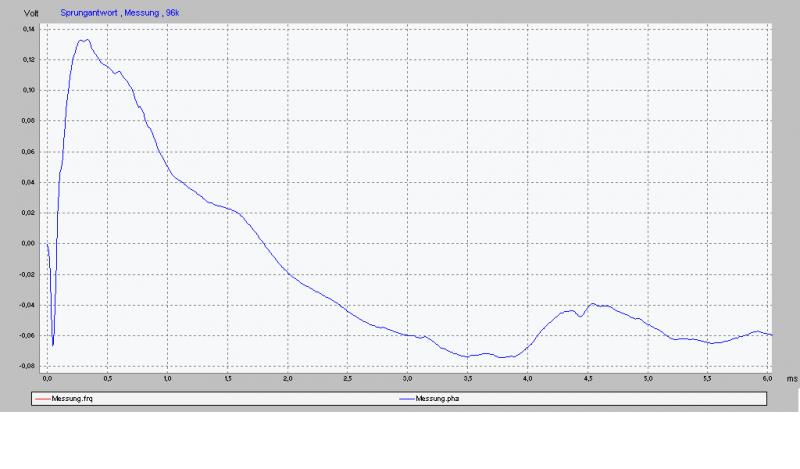The height and width of the screenshot is (469, 800).
Task: Click the 2,5 x-axis label
Action: point(347,379)
